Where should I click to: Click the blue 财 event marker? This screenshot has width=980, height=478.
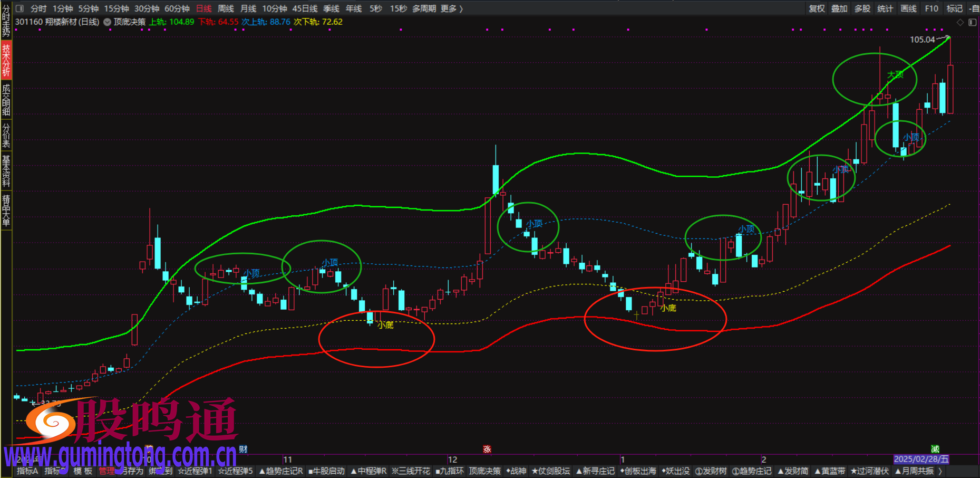[243, 449]
